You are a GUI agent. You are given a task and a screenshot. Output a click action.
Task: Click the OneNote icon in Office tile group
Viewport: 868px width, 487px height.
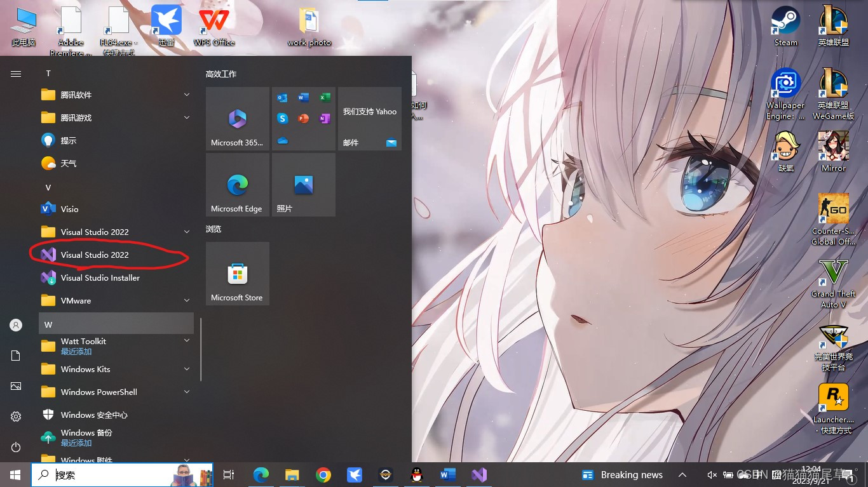[325, 119]
